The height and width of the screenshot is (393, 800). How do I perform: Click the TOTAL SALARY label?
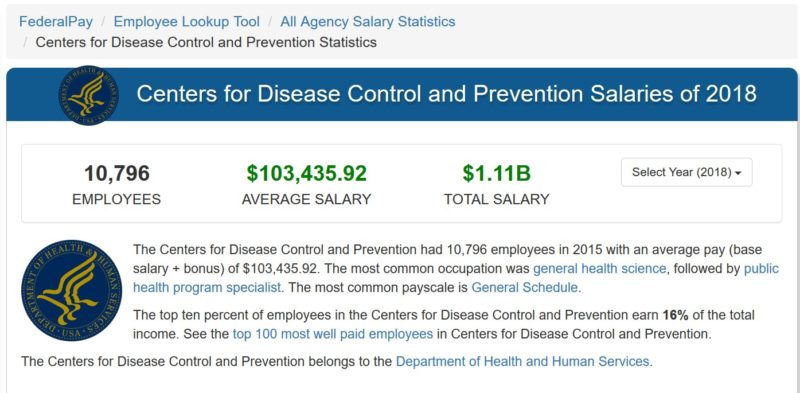(496, 199)
